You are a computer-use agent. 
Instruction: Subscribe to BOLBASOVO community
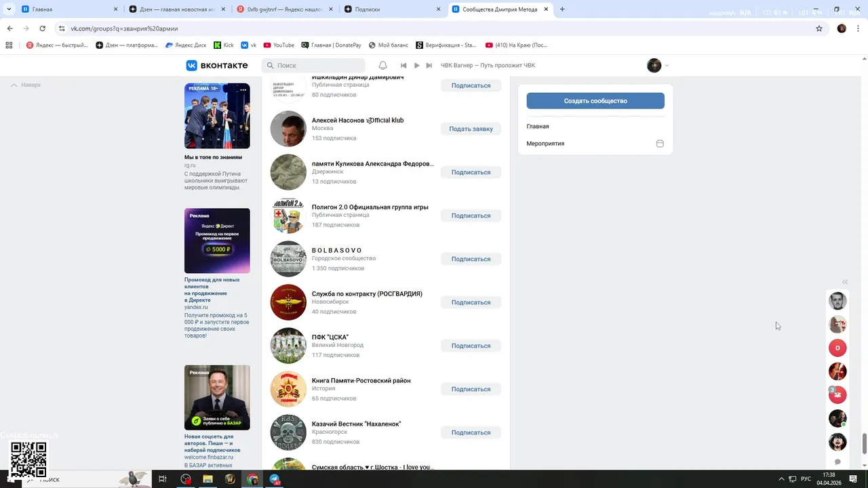coord(471,259)
